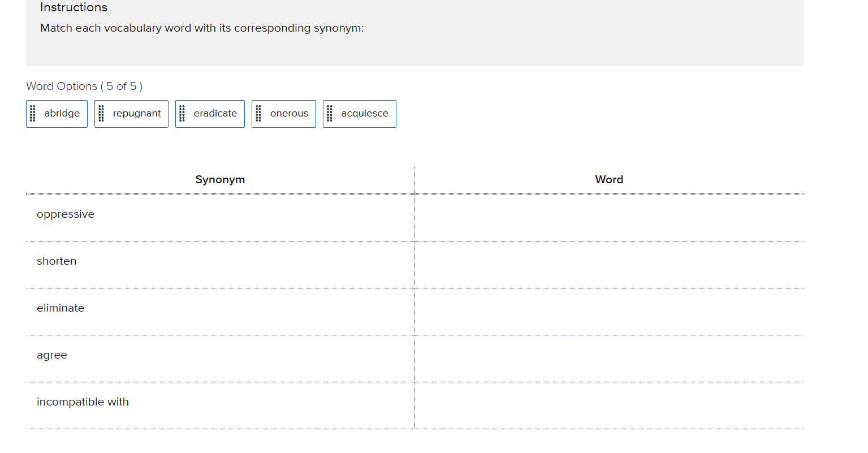This screenshot has width=868, height=453.
Task: Click the empty Word cell beside agree
Action: pyautogui.click(x=609, y=359)
